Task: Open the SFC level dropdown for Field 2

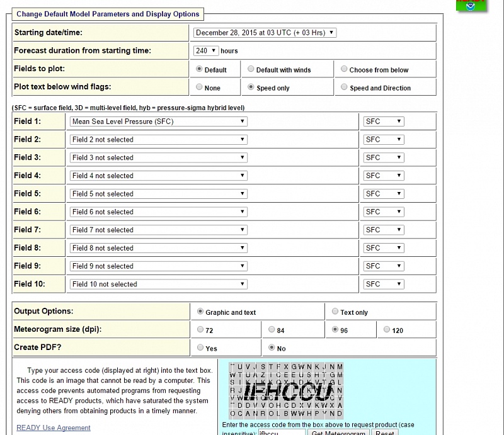Action: [384, 139]
